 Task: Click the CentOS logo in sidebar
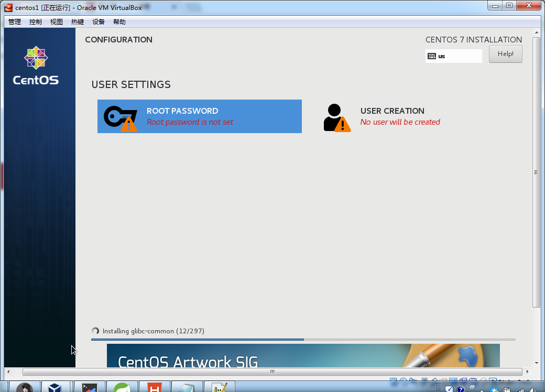[x=36, y=66]
